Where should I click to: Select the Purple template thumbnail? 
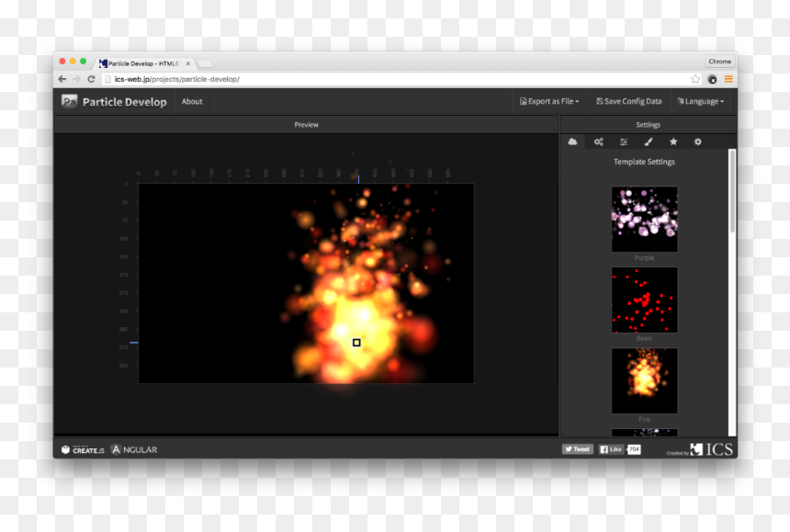(x=644, y=220)
